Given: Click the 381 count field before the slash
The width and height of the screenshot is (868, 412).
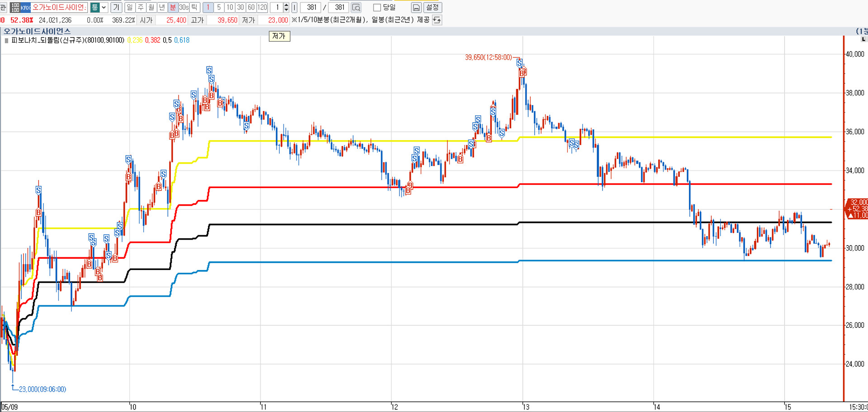Looking at the screenshot, I should 311,7.
